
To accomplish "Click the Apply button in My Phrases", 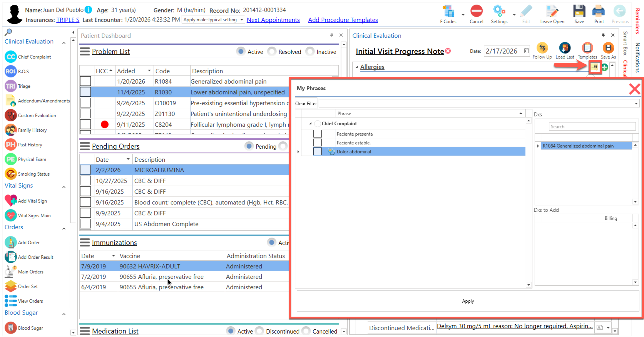I will (x=468, y=301).
